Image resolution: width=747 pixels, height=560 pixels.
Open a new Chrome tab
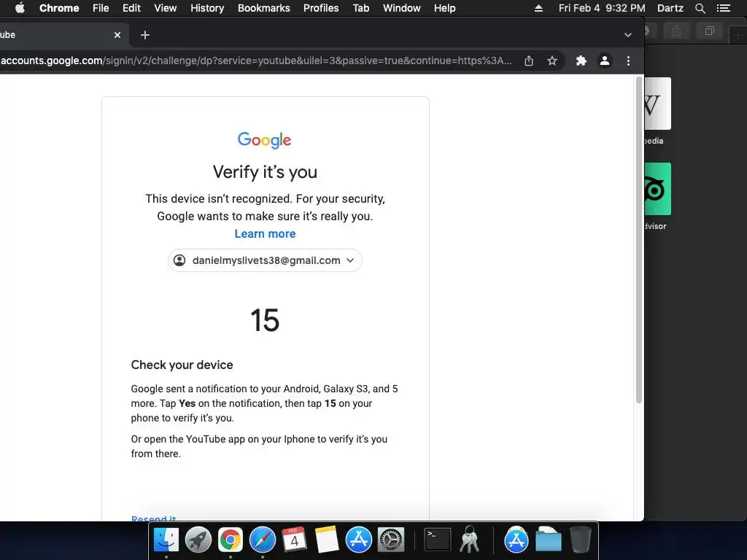click(145, 35)
